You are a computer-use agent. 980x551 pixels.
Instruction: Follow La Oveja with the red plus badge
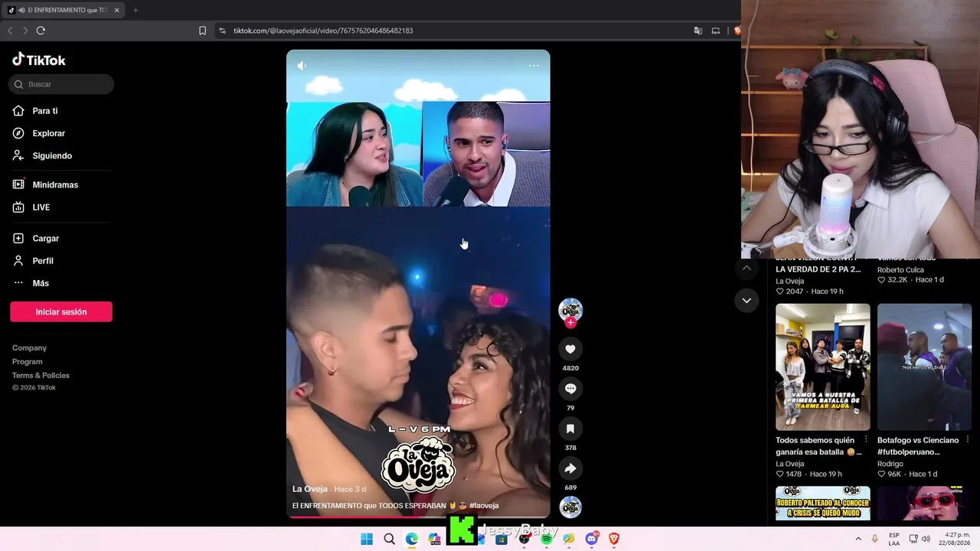point(570,323)
